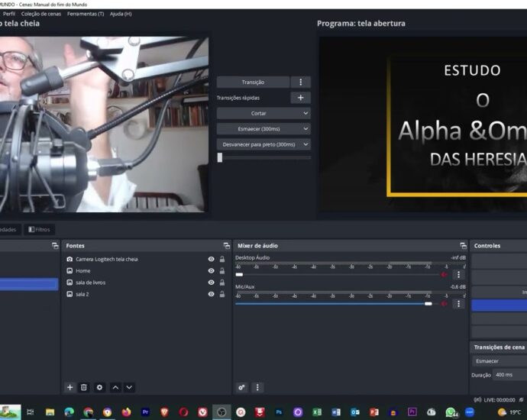Hide the Camera Logitech tela cheia source
527x420 pixels.
(212, 260)
